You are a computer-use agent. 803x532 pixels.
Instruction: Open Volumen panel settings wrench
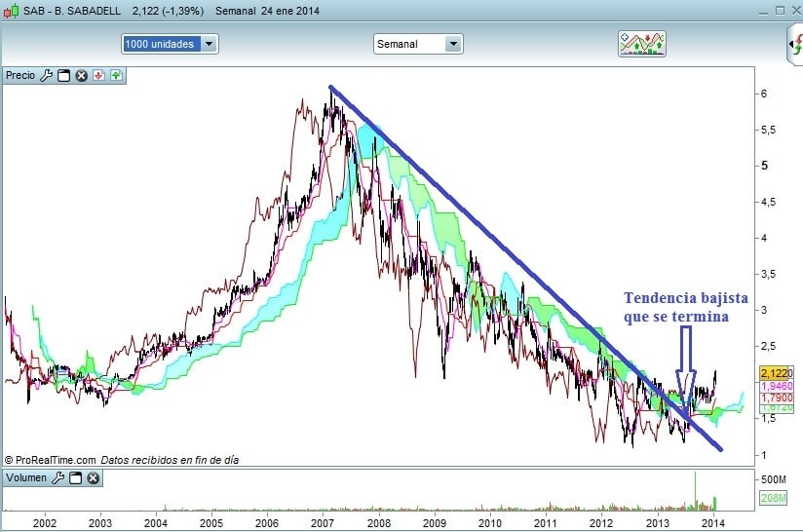point(57,478)
